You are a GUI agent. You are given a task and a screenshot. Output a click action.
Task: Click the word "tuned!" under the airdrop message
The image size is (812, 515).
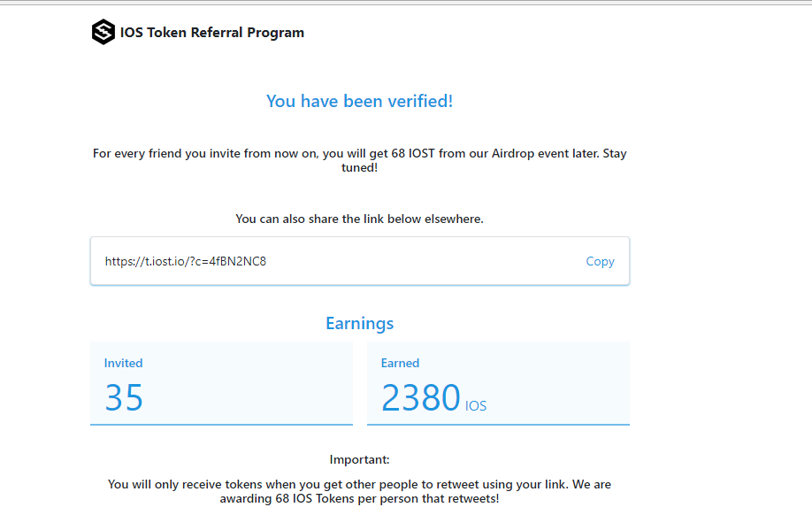pyautogui.click(x=359, y=167)
